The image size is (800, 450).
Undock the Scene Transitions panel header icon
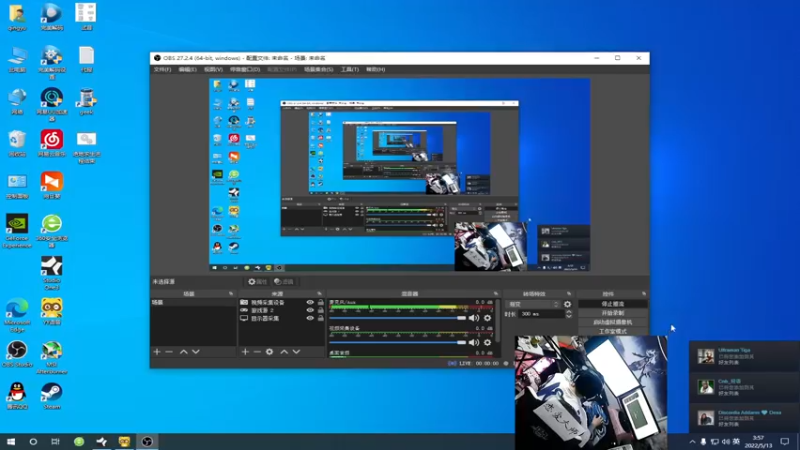coord(569,294)
